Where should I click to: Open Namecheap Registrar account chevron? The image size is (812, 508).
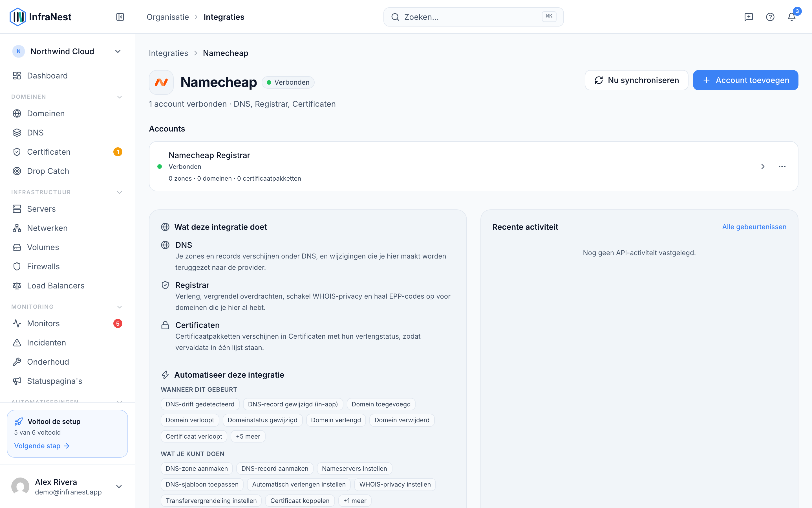tap(762, 167)
